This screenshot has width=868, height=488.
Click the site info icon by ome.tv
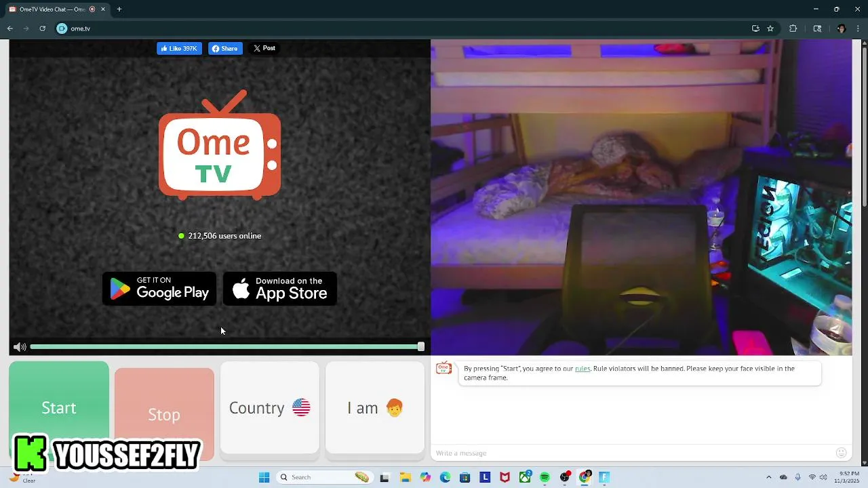(62, 28)
